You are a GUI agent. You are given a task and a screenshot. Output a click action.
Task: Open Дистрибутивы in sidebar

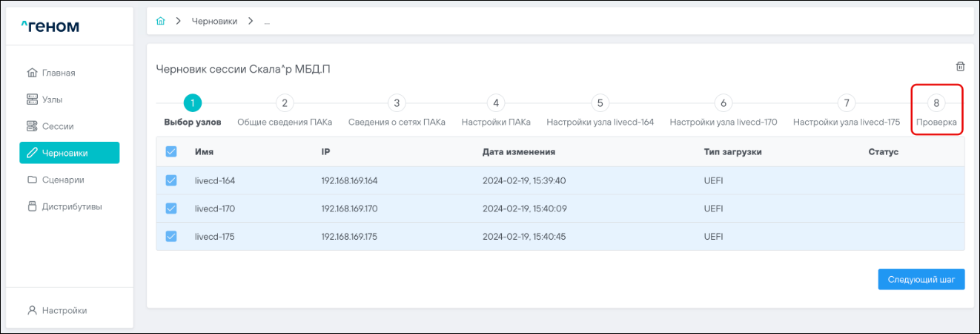coord(71,206)
